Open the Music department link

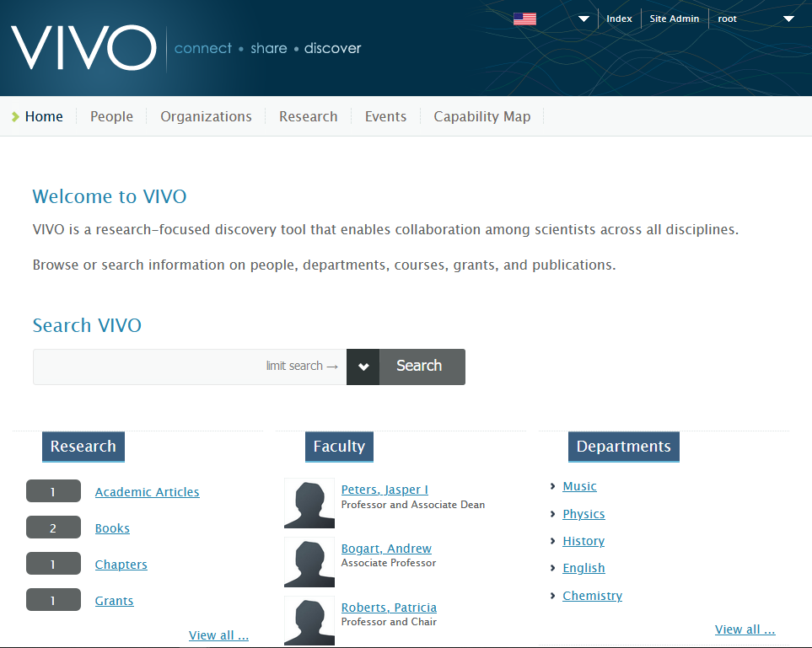click(579, 486)
